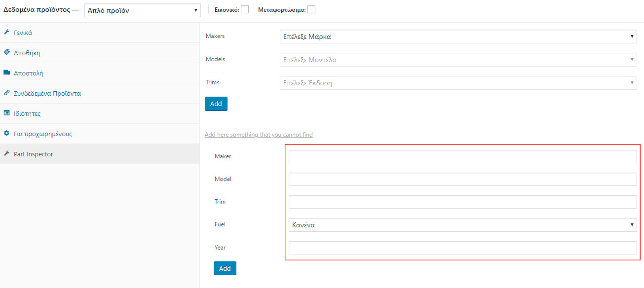Click the wrench icon beside Part Inspector

pos(6,154)
